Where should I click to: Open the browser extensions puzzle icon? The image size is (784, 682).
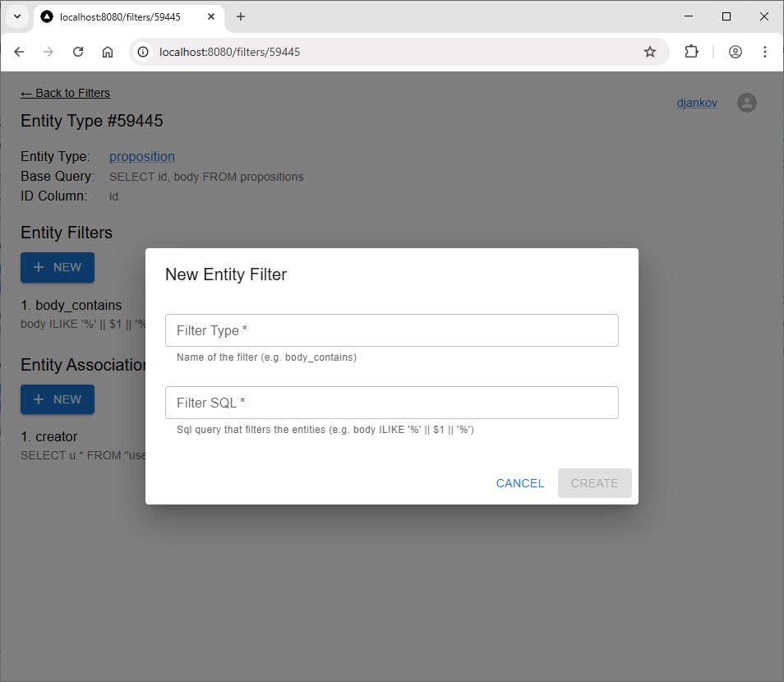coord(691,52)
